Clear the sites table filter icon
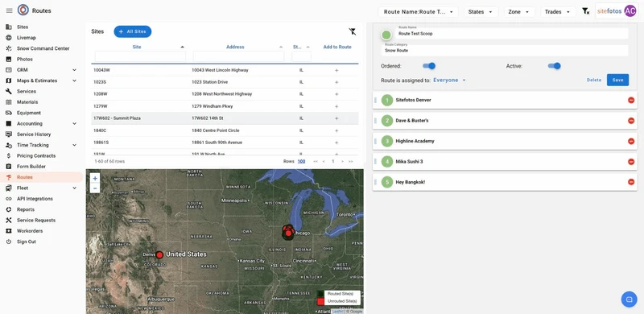This screenshot has height=314, width=644. 352,31
